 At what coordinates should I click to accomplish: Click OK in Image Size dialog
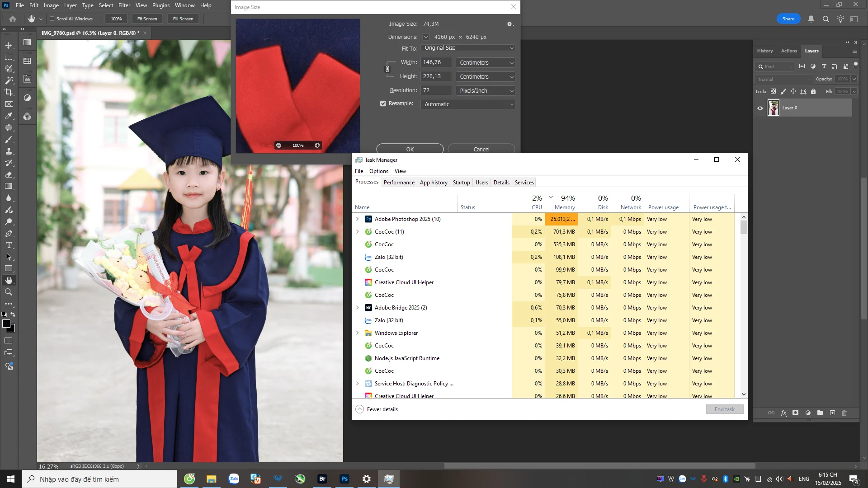[x=410, y=149]
